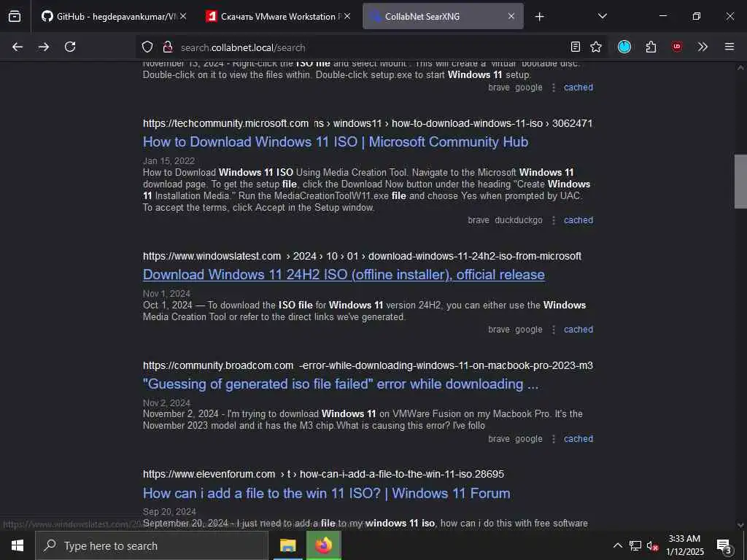Open the Windows Start menu
The width and height of the screenshot is (747, 560).
pyautogui.click(x=18, y=545)
